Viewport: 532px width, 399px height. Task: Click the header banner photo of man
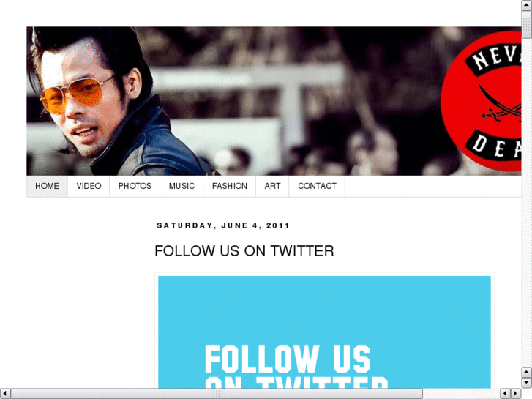(274, 101)
